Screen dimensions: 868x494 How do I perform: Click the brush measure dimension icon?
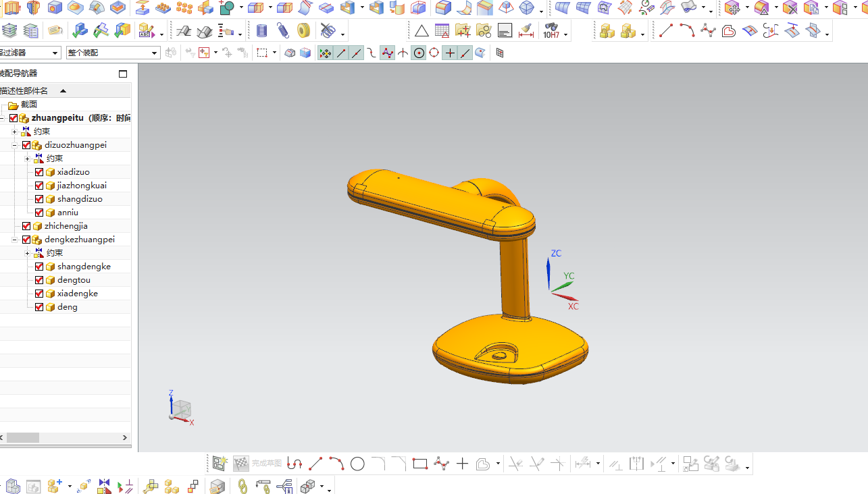click(526, 31)
